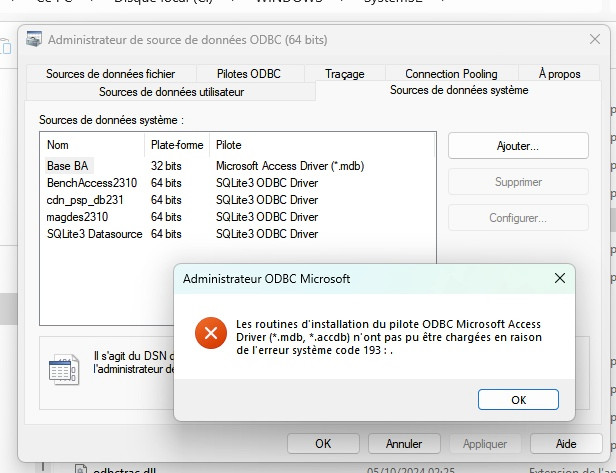Select the Sources de données système tab

(459, 90)
